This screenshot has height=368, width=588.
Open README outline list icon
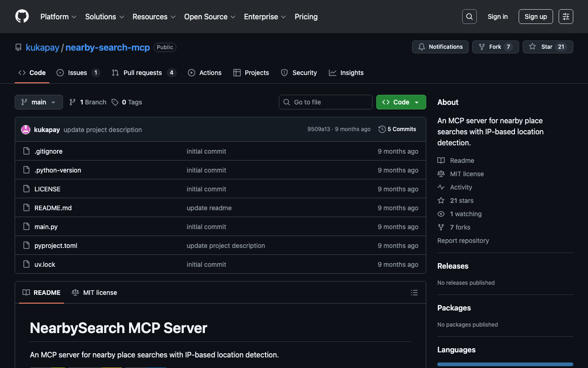point(414,293)
